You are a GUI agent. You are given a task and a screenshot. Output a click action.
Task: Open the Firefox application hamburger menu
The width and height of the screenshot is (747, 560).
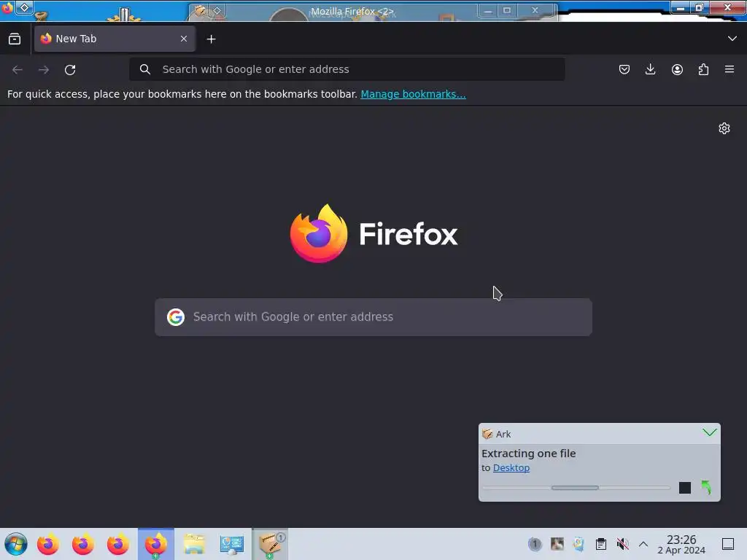(x=729, y=69)
